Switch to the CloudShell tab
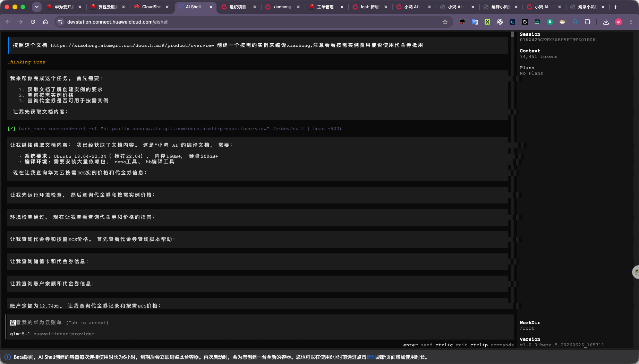Screen dimensions: 639x364 click(x=151, y=7)
